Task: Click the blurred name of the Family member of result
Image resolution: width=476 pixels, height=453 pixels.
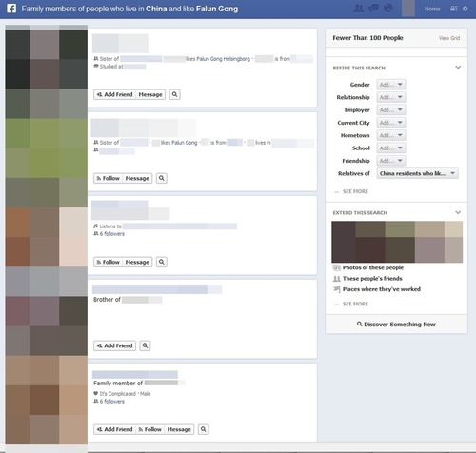Action: click(x=135, y=374)
